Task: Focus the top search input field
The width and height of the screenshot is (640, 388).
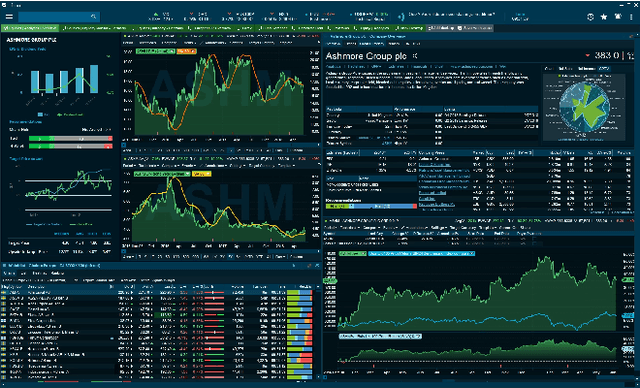Action: click(59, 17)
